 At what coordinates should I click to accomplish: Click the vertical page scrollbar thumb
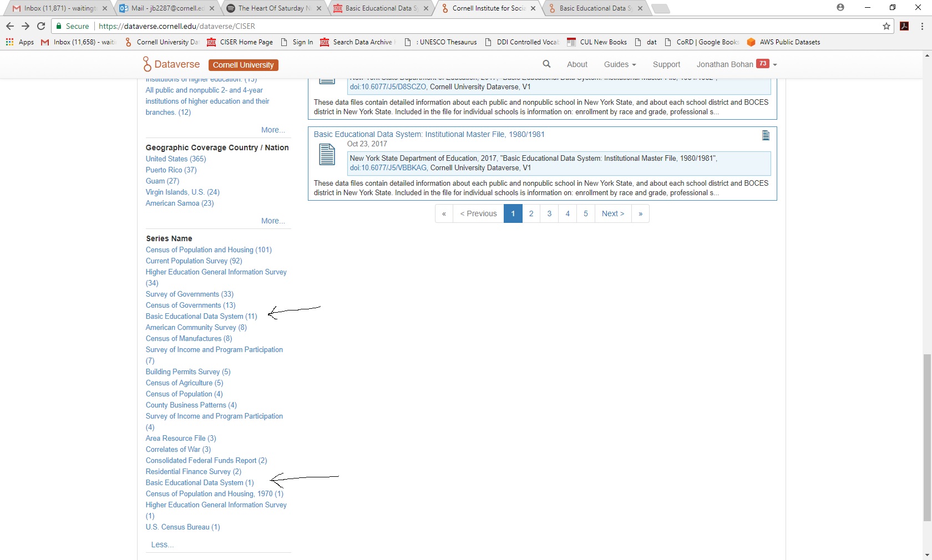pyautogui.click(x=927, y=437)
